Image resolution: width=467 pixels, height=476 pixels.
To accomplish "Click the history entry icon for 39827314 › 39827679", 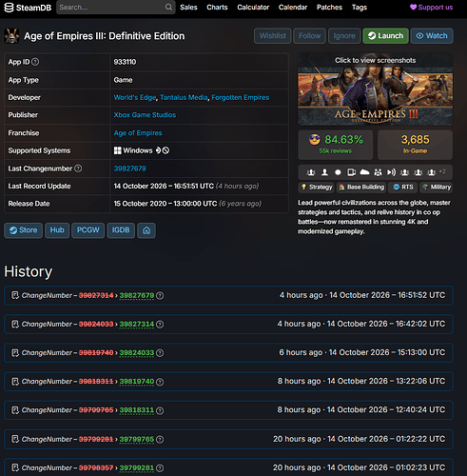I will (x=15, y=295).
